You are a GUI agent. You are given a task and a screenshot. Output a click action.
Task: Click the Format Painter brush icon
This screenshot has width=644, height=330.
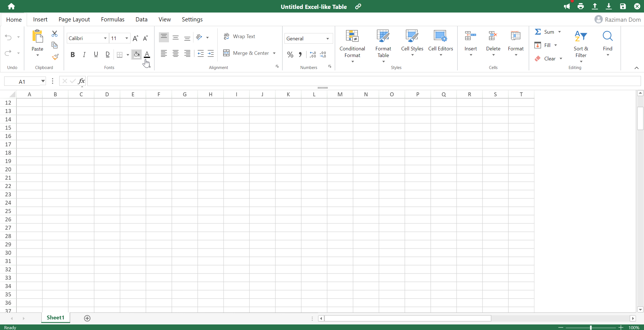[55, 57]
